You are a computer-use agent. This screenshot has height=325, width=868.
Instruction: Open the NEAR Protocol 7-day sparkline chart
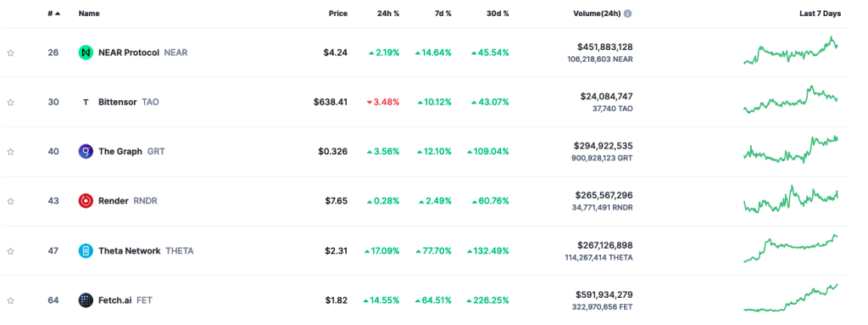tap(791, 51)
